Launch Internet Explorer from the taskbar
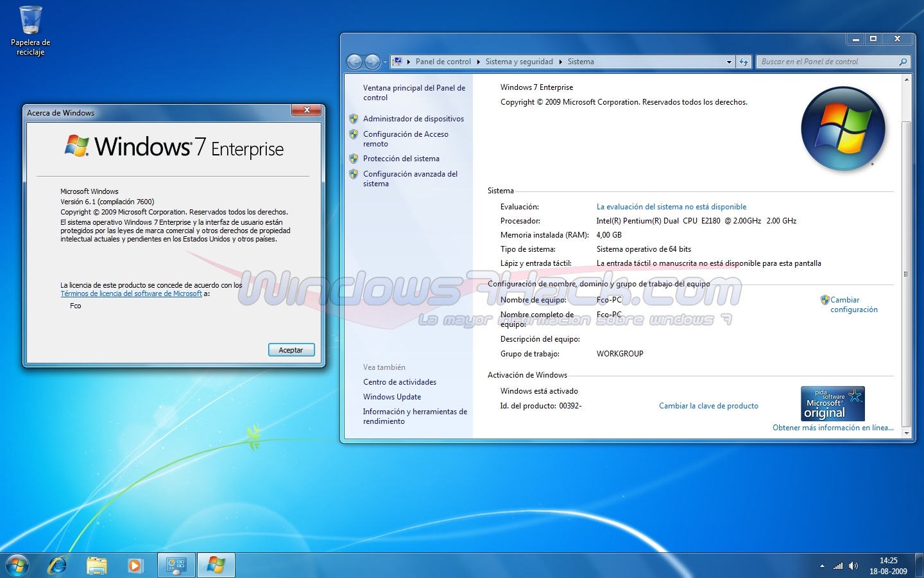924x578 pixels. tap(58, 565)
